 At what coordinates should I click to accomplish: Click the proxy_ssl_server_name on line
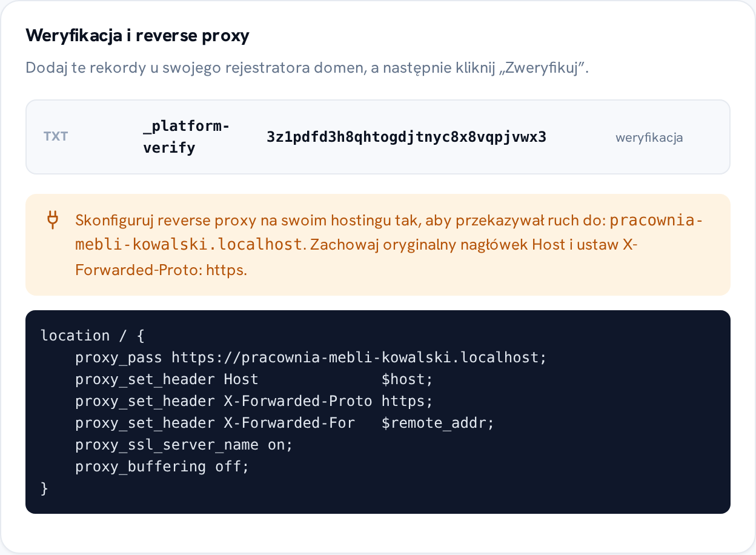184,445
